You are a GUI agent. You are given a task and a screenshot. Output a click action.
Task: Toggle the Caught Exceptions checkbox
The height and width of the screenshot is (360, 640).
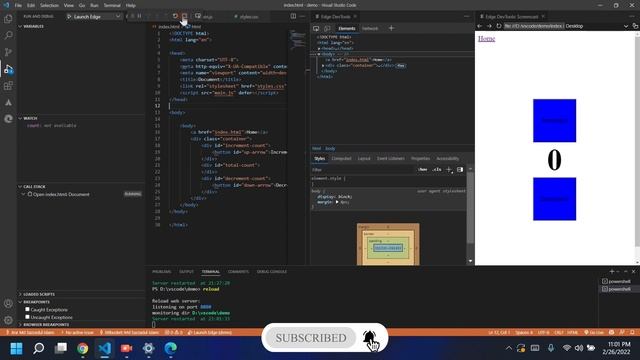click(27, 309)
